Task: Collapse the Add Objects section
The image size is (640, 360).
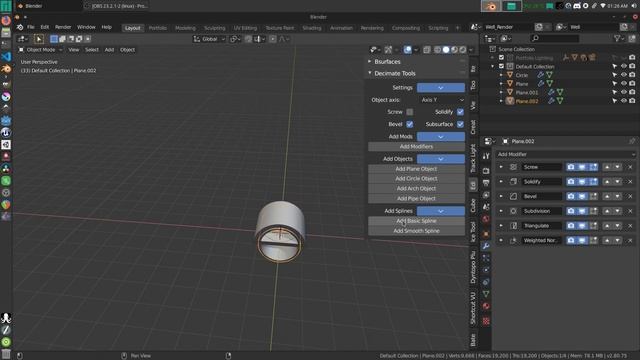Action: tap(441, 159)
